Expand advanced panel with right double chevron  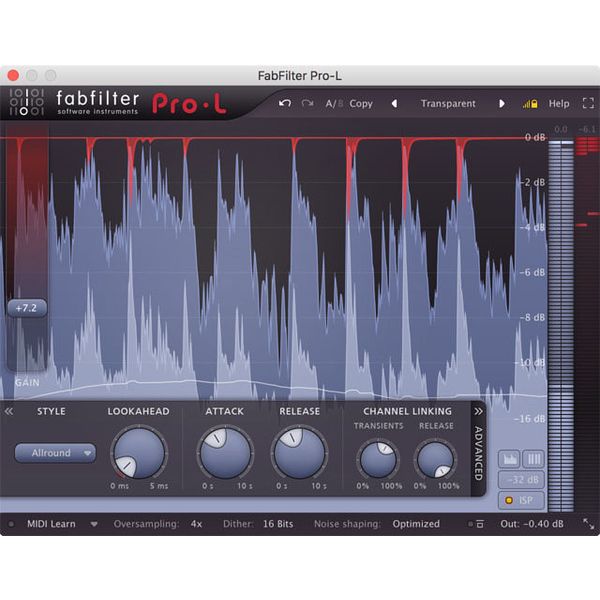pos(478,411)
